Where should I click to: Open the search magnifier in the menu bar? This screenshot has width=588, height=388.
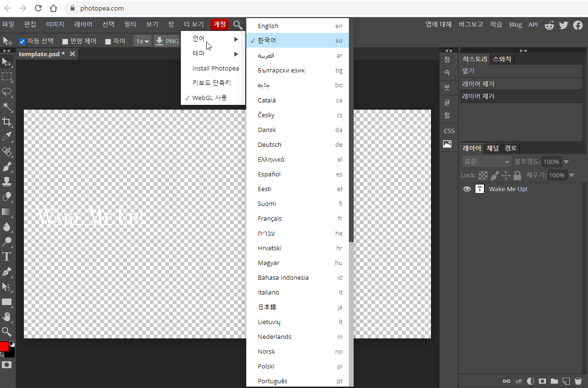pyautogui.click(x=238, y=25)
